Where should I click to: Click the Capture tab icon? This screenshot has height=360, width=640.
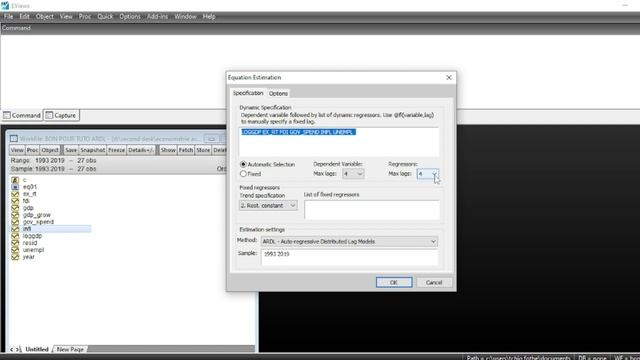tap(49, 116)
